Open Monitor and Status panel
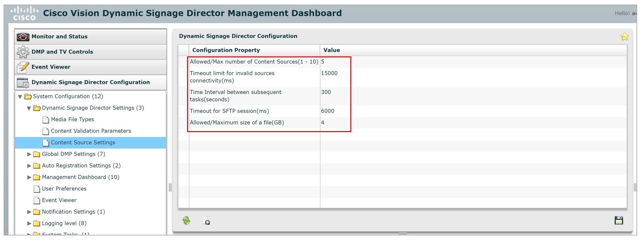The height and width of the screenshot is (240, 644). pyautogui.click(x=91, y=37)
